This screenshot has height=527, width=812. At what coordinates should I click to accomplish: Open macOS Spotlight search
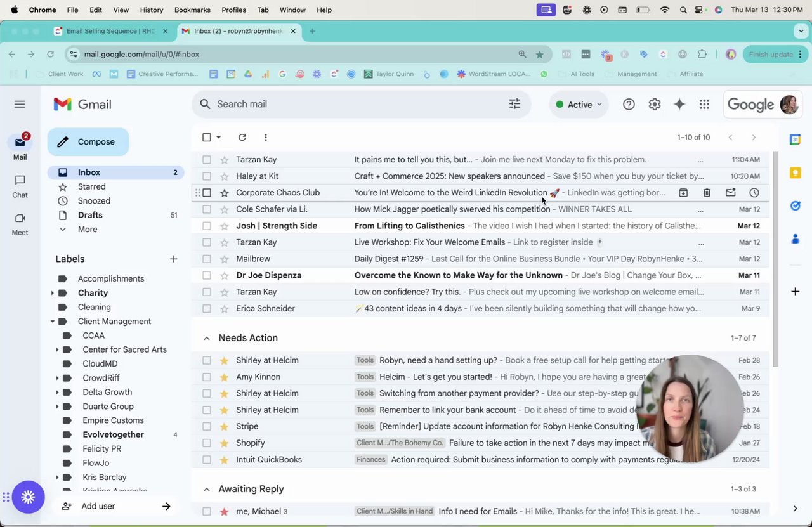coord(683,10)
